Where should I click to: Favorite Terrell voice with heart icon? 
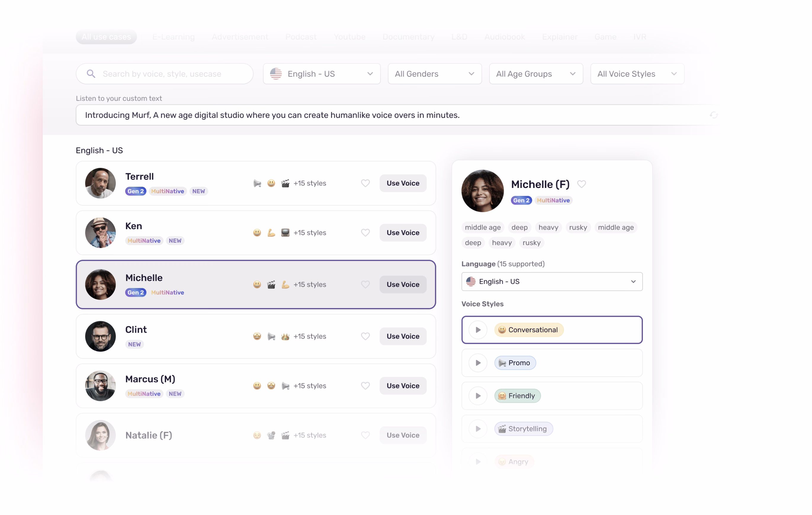365,183
